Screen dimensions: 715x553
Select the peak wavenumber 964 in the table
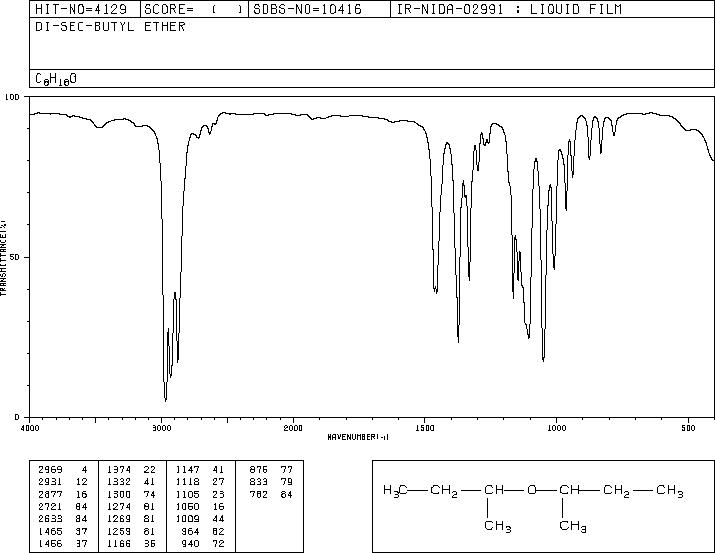point(191,532)
